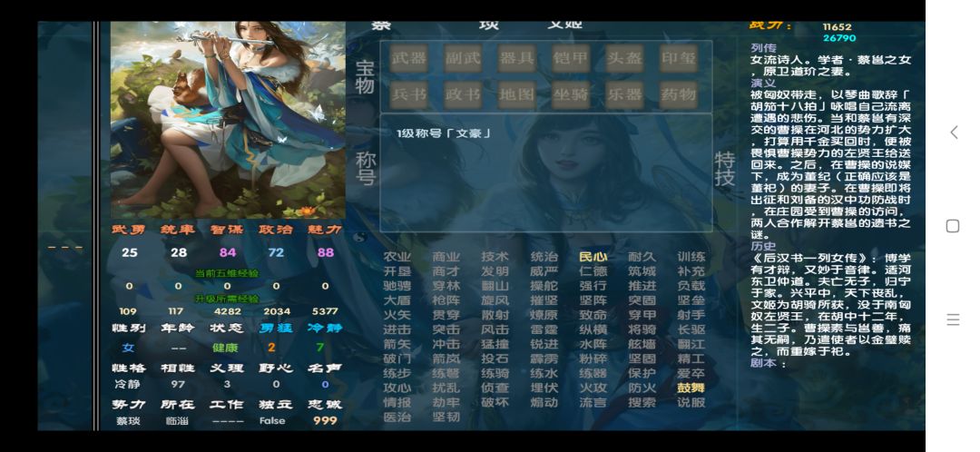Click the 独立 value False
This screenshot has height=452, width=980.
(272, 421)
